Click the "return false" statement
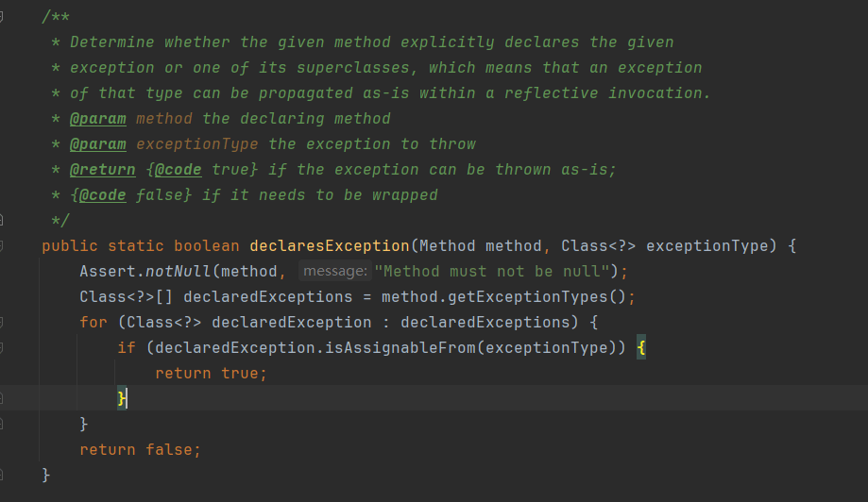This screenshot has height=502, width=868. click(140, 450)
